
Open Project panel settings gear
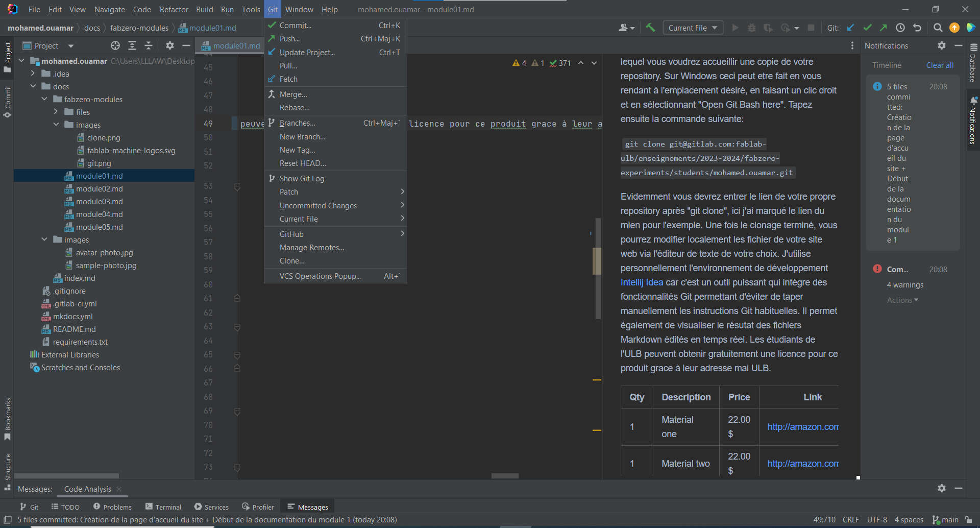[x=170, y=45]
